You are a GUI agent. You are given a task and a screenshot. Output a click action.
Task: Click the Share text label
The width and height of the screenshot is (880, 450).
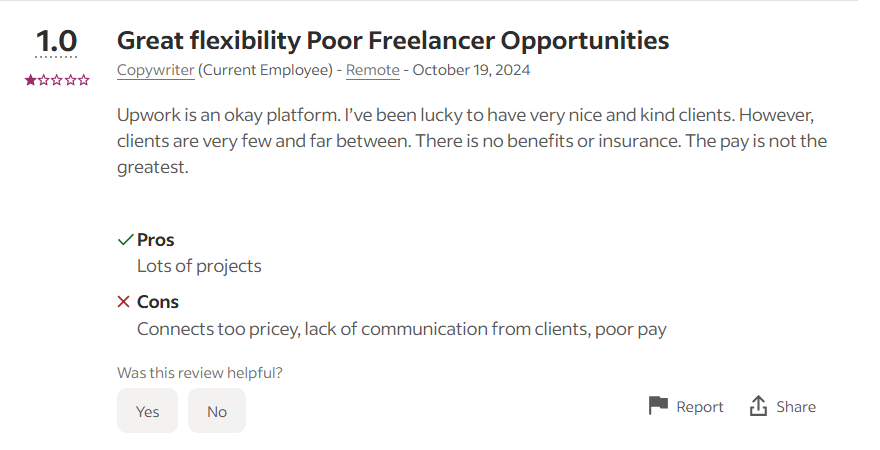pyautogui.click(x=796, y=407)
